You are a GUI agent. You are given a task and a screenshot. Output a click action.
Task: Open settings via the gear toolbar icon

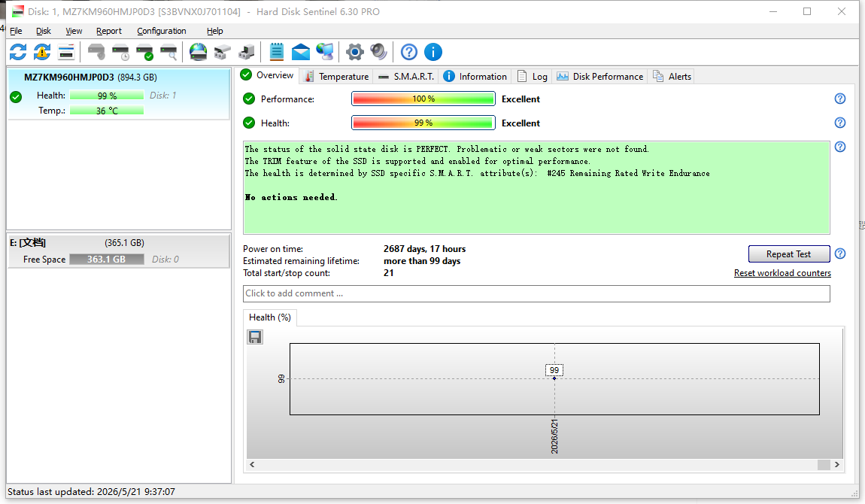pyautogui.click(x=355, y=52)
